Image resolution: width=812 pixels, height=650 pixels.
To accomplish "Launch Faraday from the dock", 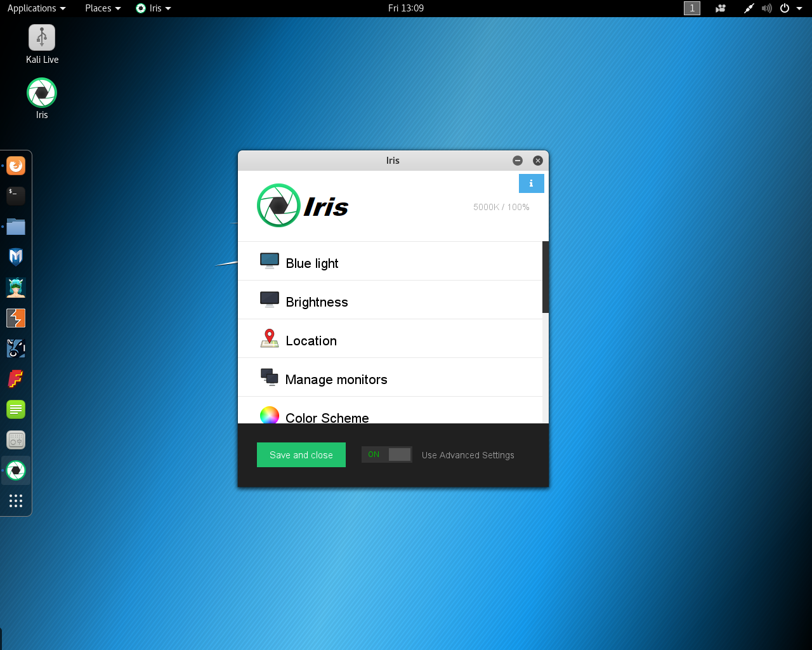I will click(16, 379).
